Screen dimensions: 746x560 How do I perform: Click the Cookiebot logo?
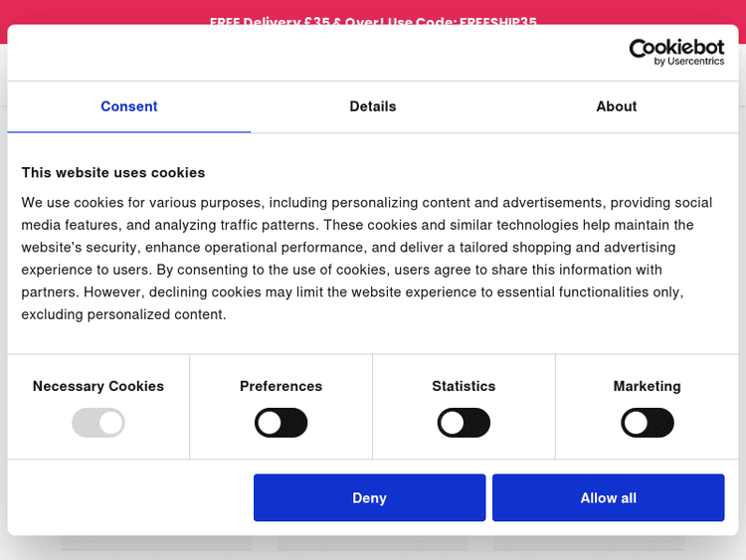click(676, 48)
